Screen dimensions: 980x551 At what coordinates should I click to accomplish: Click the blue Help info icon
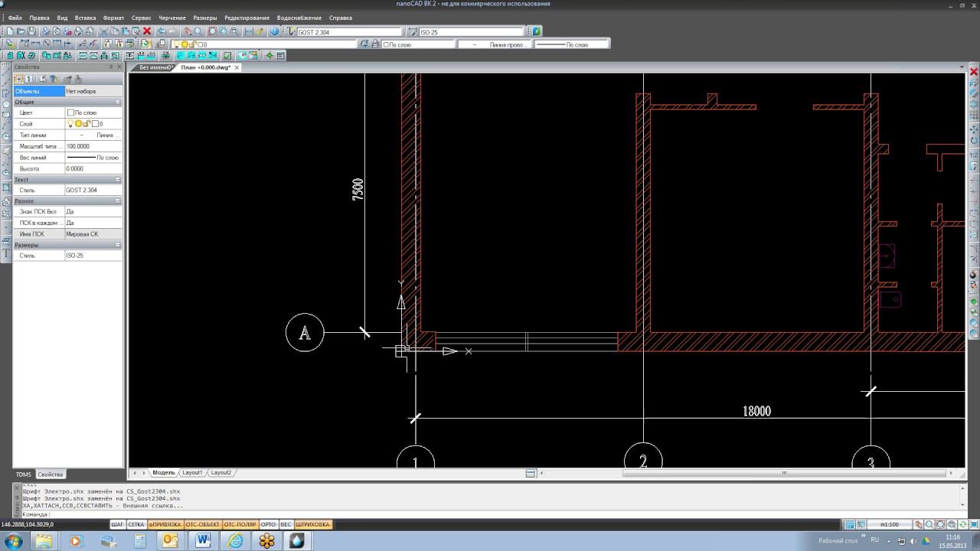[x=274, y=31]
